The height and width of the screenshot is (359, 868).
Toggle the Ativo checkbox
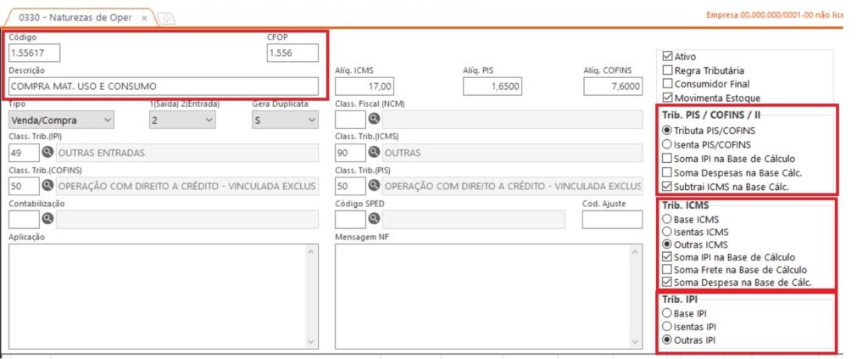667,57
